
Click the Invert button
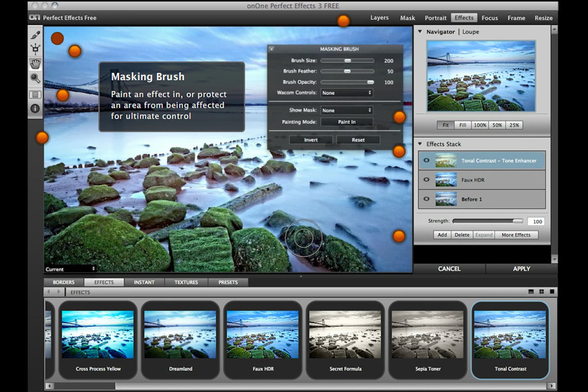[311, 140]
